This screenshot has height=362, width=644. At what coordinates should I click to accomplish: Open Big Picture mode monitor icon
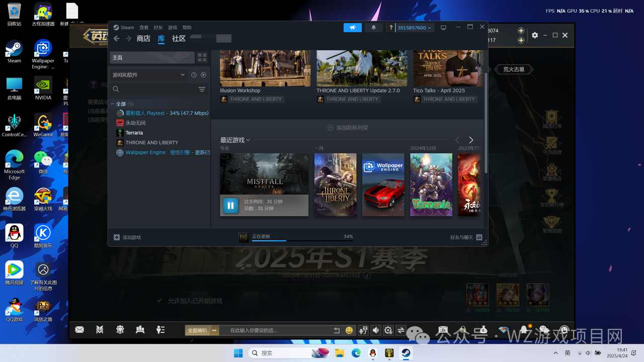point(443,28)
